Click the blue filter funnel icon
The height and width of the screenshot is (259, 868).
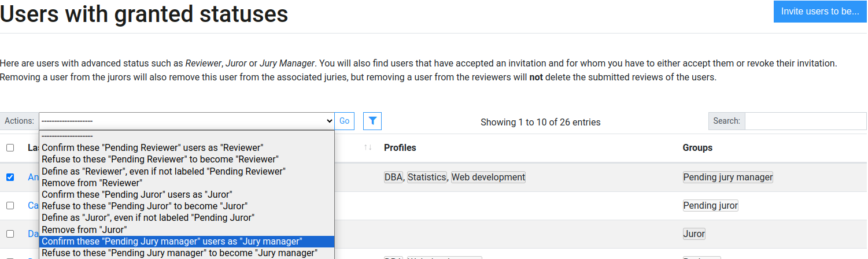click(x=372, y=121)
